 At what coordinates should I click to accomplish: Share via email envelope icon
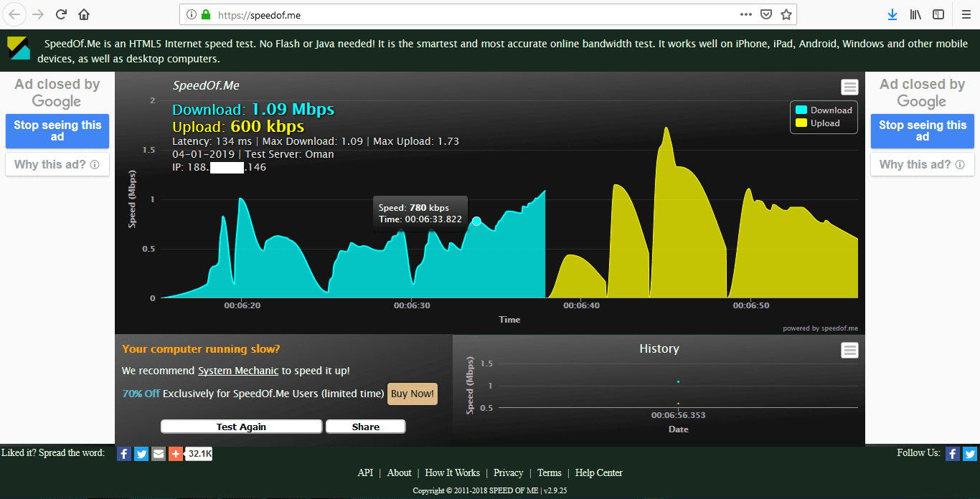(x=159, y=454)
